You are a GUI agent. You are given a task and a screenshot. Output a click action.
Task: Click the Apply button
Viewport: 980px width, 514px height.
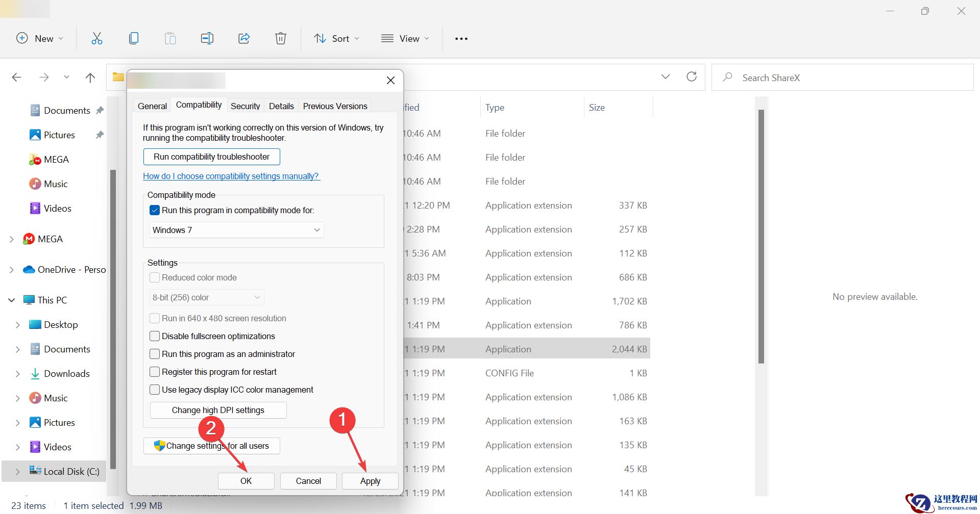click(x=370, y=481)
